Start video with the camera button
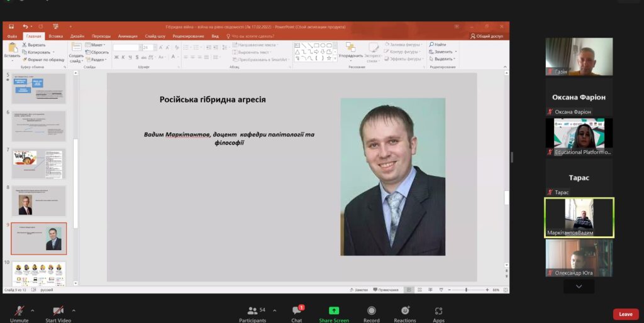Screen dimensions: 644x323 (58, 311)
